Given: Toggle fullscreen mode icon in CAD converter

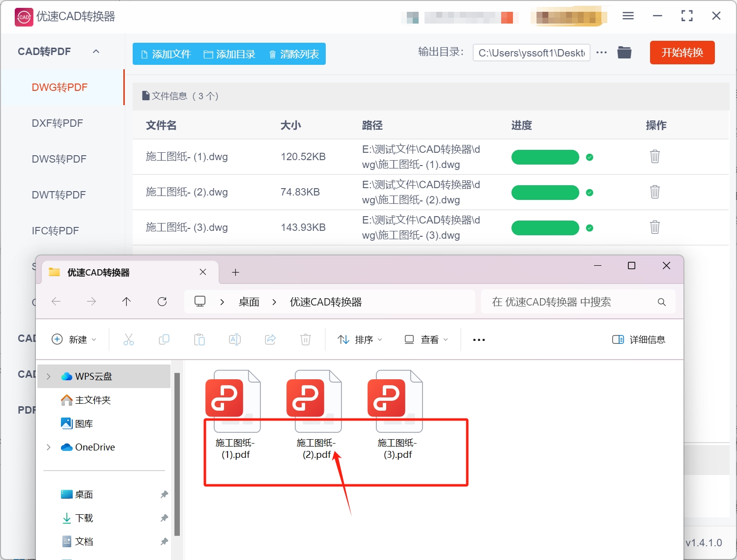Looking at the screenshot, I should (x=687, y=16).
